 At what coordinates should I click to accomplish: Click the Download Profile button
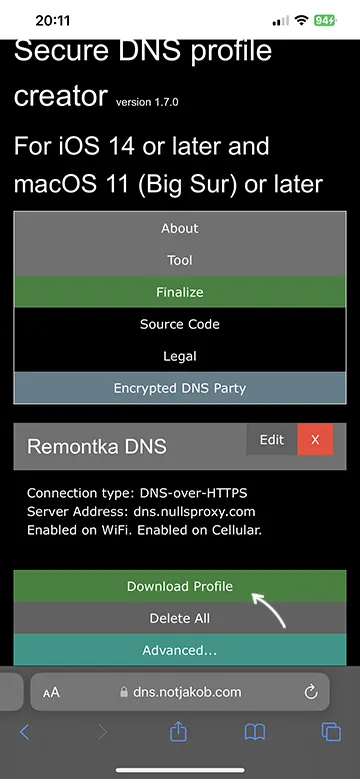180,586
